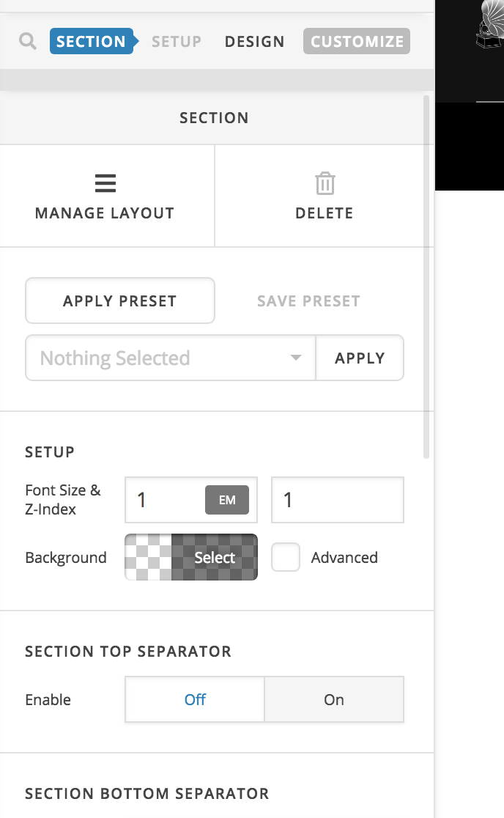Click the preset dropdown arrow

(296, 358)
